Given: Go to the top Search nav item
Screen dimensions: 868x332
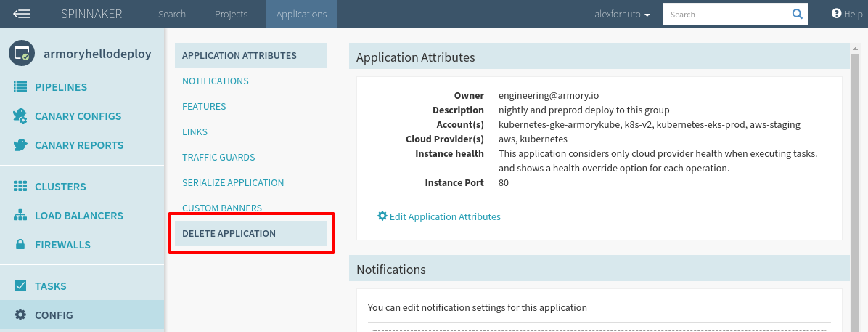Looking at the screenshot, I should point(172,14).
